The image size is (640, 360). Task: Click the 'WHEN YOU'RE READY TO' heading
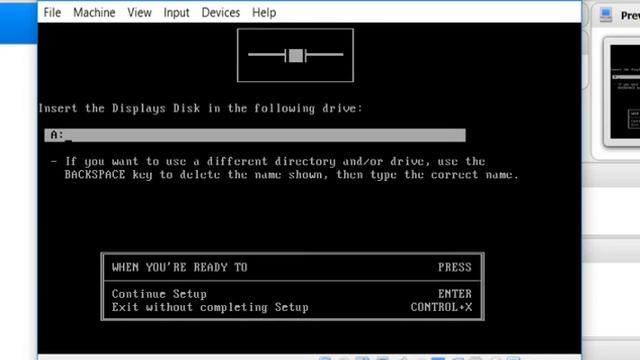(180, 267)
